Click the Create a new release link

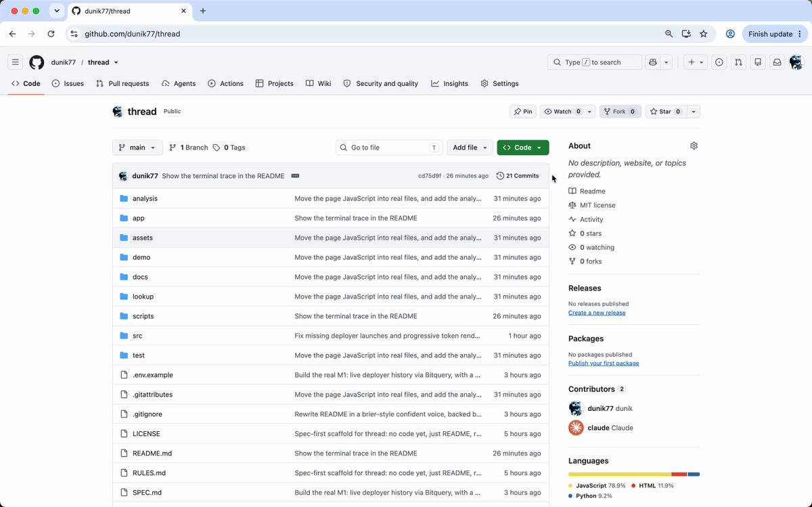click(x=597, y=313)
